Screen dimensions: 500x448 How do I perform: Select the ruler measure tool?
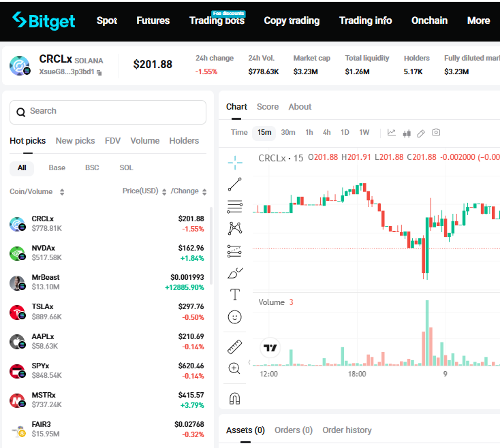pyautogui.click(x=235, y=347)
